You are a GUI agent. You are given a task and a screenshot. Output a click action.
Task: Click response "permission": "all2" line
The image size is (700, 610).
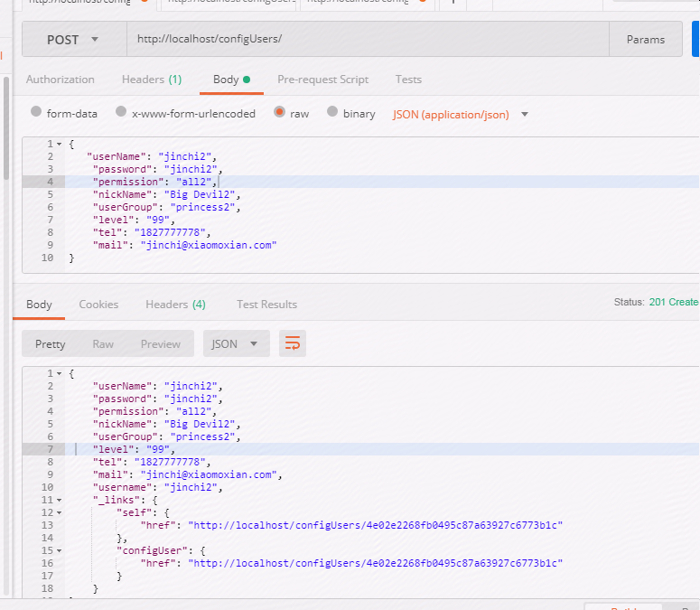(154, 411)
